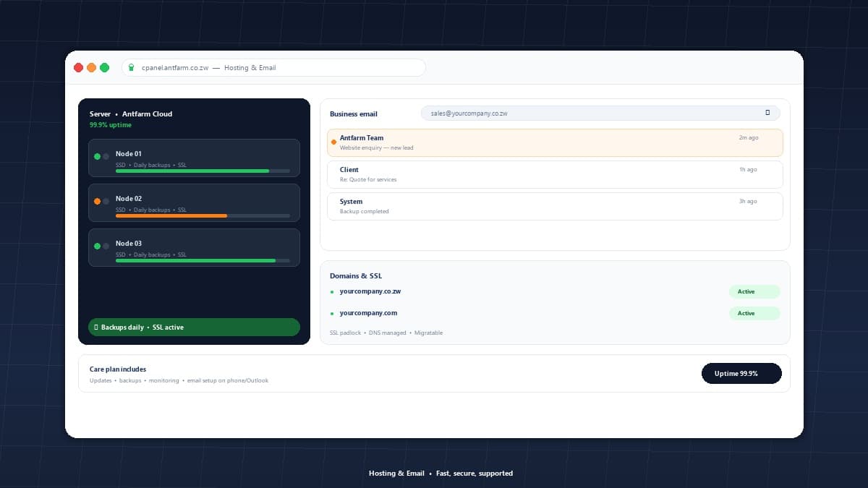Viewport: 868px width, 488px height.
Task: Open the System backup completed email
Action: (555, 206)
